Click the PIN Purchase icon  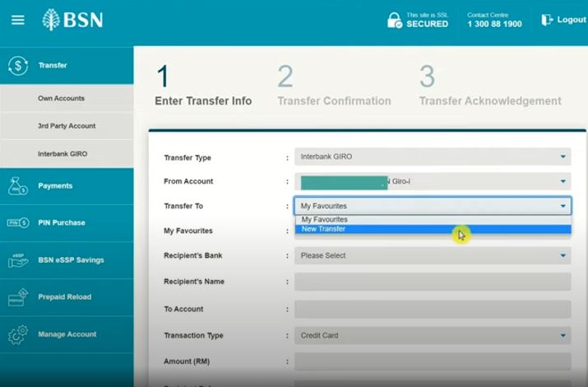(x=18, y=223)
